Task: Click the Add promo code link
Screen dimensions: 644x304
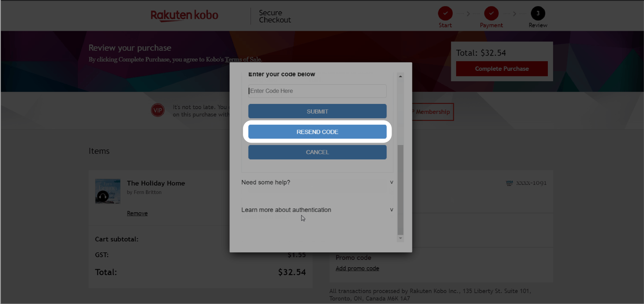Action: click(357, 268)
